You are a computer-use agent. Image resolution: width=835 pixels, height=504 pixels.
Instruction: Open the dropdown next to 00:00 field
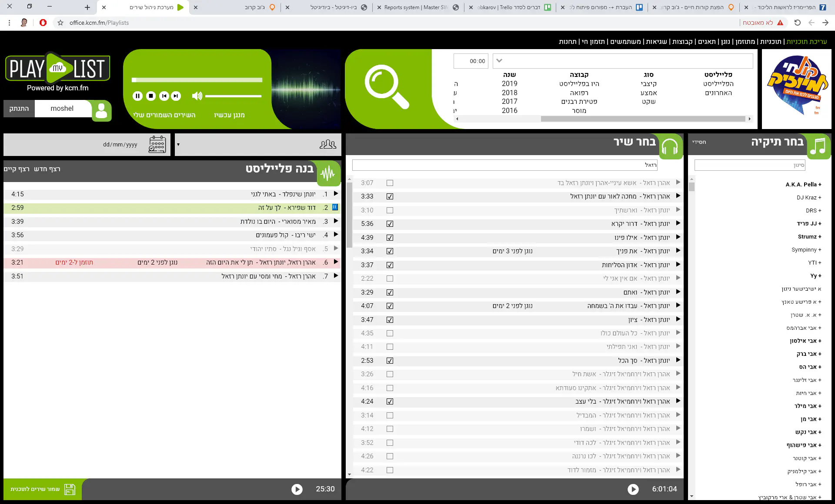(x=499, y=61)
